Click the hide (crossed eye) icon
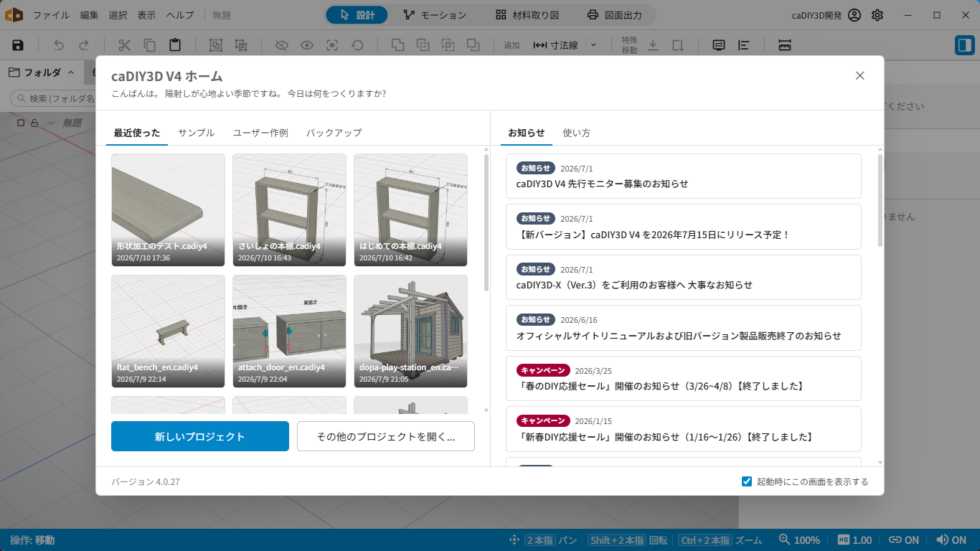 click(x=281, y=45)
